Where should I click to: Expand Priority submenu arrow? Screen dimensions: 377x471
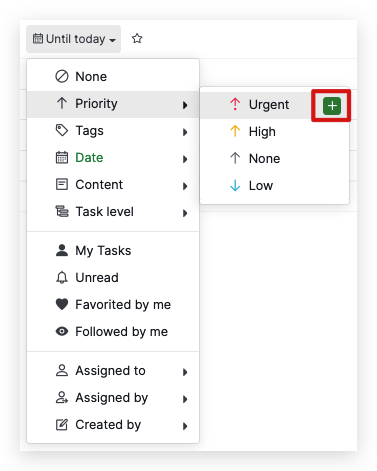point(185,105)
